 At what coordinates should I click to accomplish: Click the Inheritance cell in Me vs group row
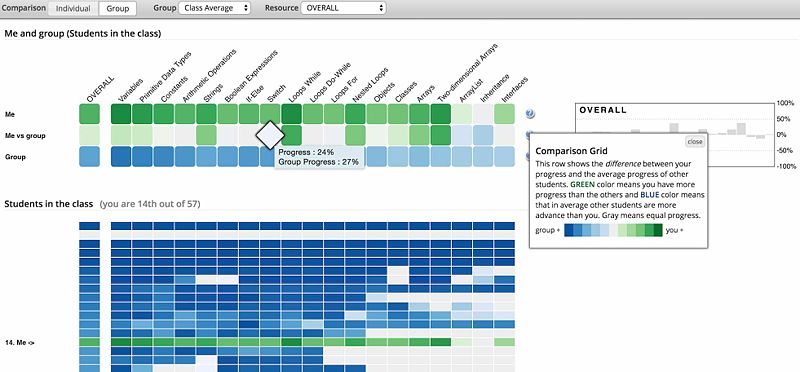point(483,135)
